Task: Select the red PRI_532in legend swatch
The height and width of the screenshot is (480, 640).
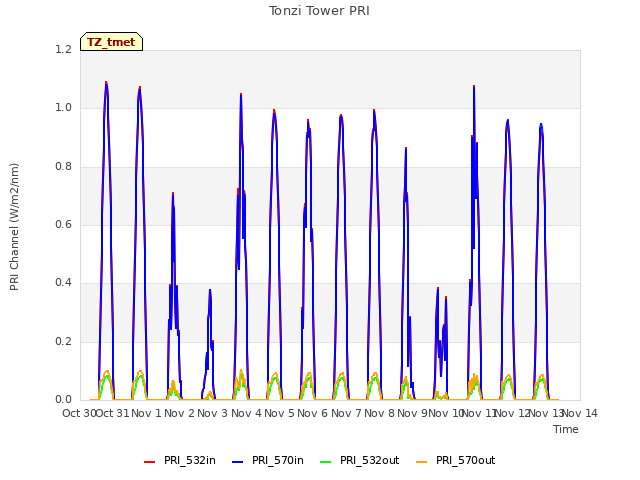Action: tap(149, 462)
